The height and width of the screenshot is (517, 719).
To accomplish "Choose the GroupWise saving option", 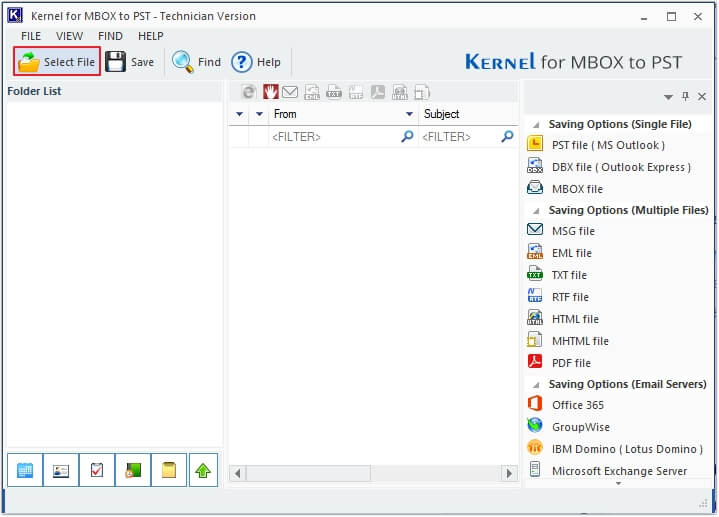I will [581, 427].
